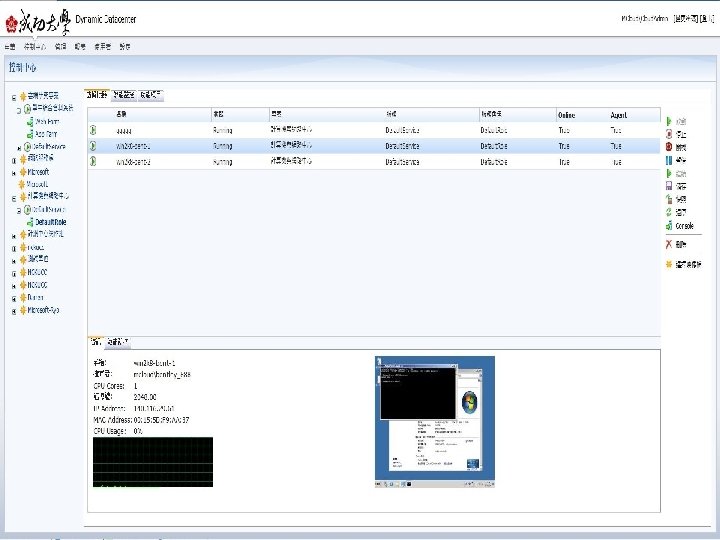Click the memory value 2048.00
The height and width of the screenshot is (540, 720).
coord(145,397)
